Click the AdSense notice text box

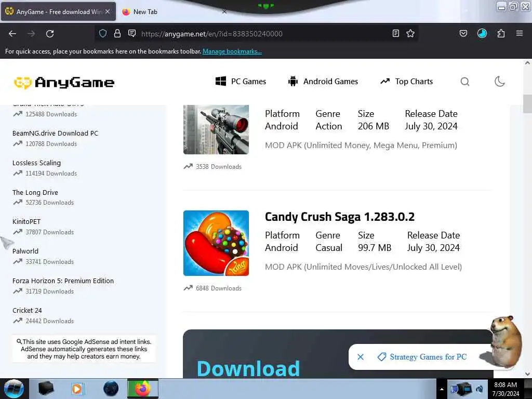tap(84, 349)
